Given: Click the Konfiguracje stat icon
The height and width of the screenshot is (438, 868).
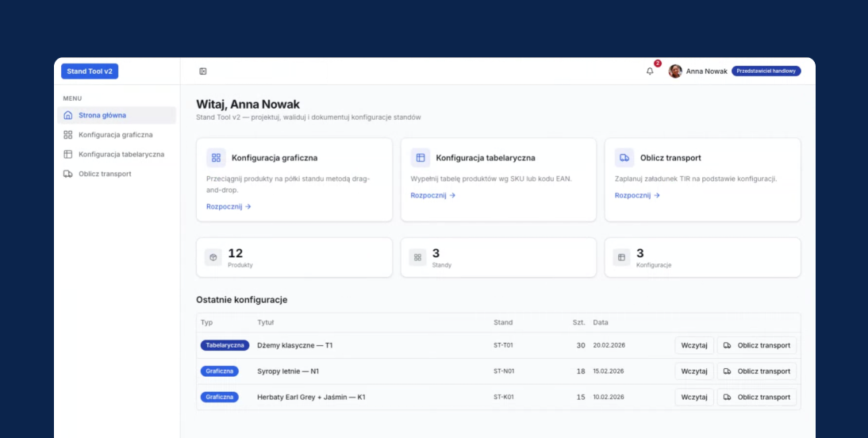Looking at the screenshot, I should [621, 258].
